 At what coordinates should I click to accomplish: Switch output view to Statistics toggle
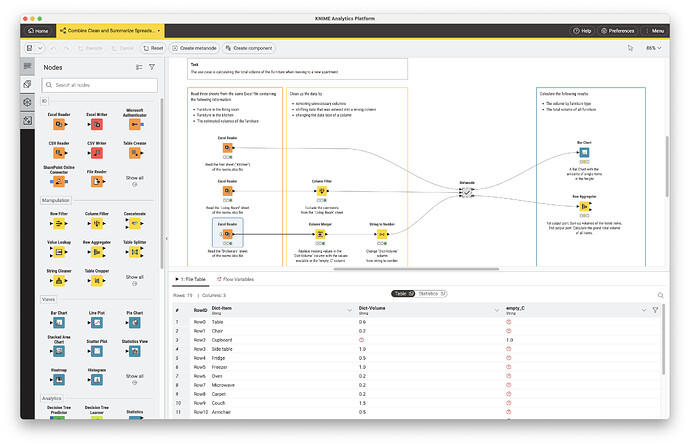432,293
